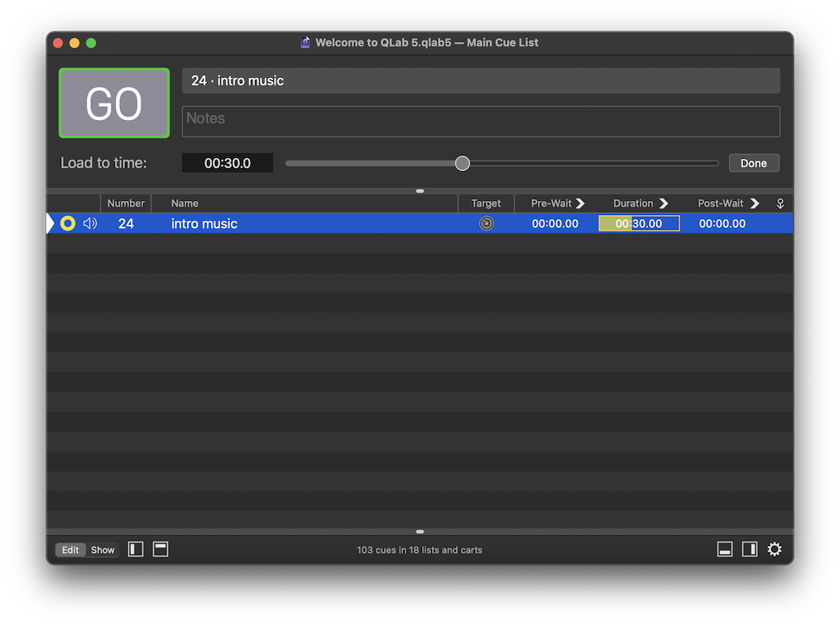The height and width of the screenshot is (626, 840).
Task: Expand the Duration column chevron
Action: tap(665, 203)
